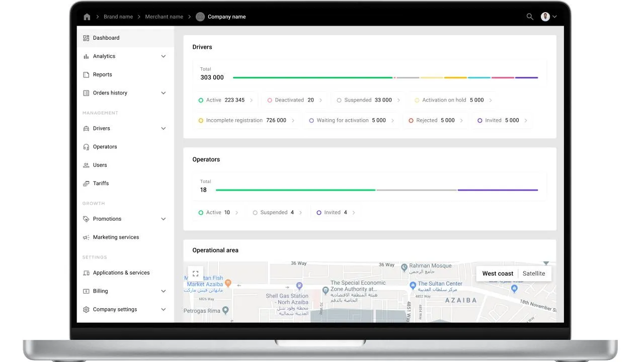Select Shell Gas Station map pin
Image resolution: width=644 pixels, height=362 pixels.
click(299, 286)
